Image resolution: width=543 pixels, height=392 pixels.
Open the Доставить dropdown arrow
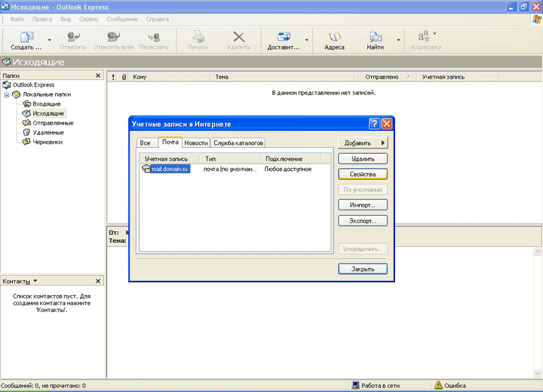pos(307,40)
